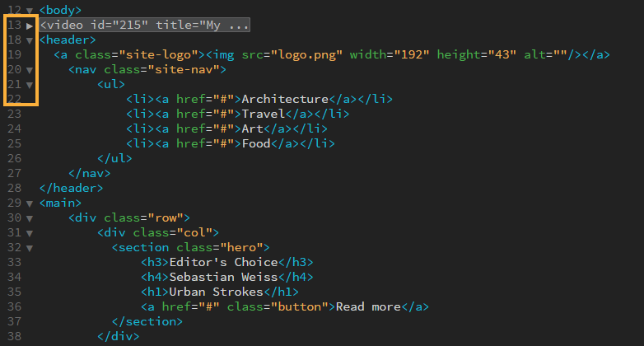Click line number 19 in the gutter
Viewport: 644px width, 346px height.
click(14, 55)
